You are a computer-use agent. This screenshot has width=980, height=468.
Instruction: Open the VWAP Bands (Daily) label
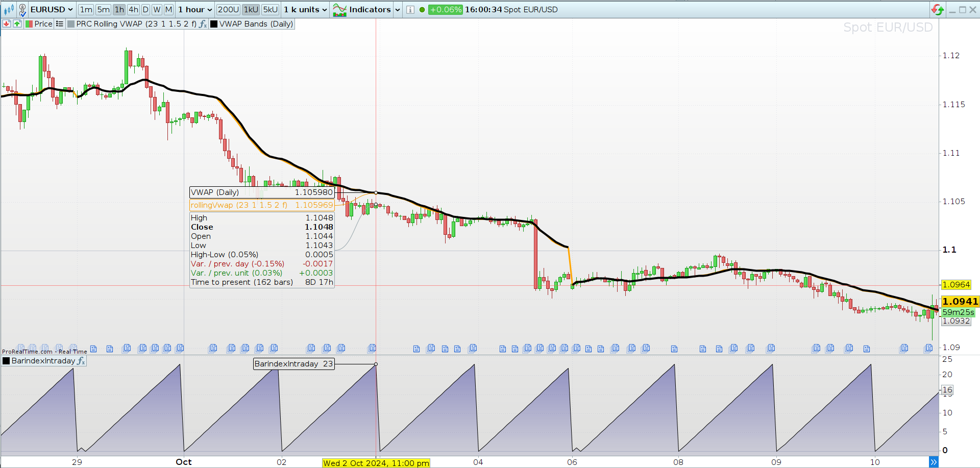(x=256, y=24)
